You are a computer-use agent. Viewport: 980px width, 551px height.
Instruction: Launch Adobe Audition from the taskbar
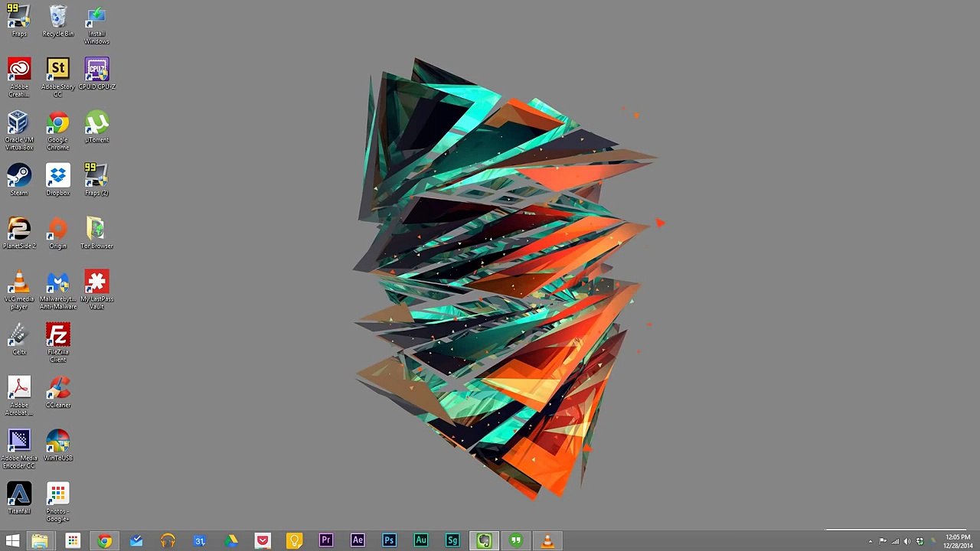click(x=421, y=541)
